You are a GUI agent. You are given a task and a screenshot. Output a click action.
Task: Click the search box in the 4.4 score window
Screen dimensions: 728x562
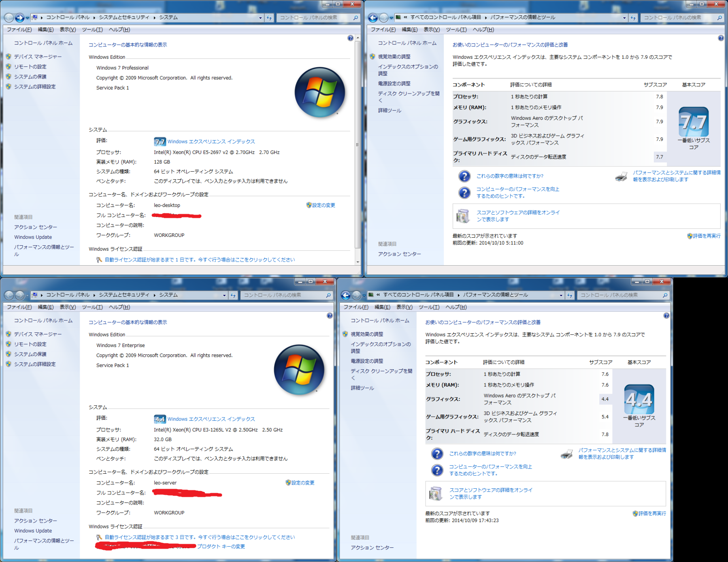[x=619, y=295]
